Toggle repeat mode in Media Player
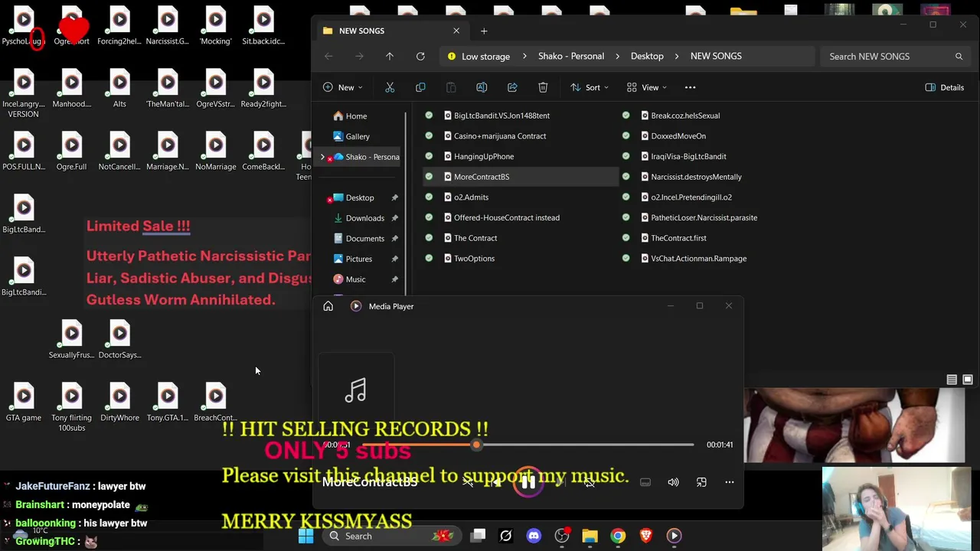This screenshot has height=551, width=980. tap(589, 482)
